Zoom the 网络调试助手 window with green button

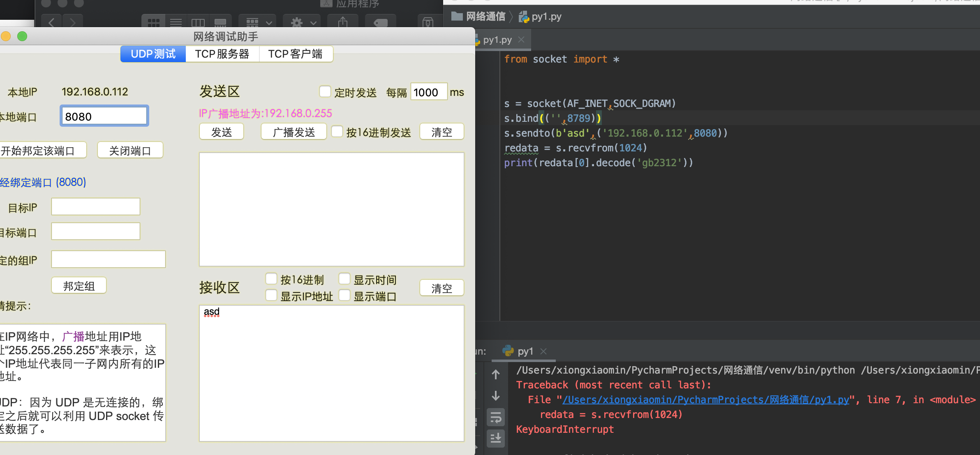point(22,37)
